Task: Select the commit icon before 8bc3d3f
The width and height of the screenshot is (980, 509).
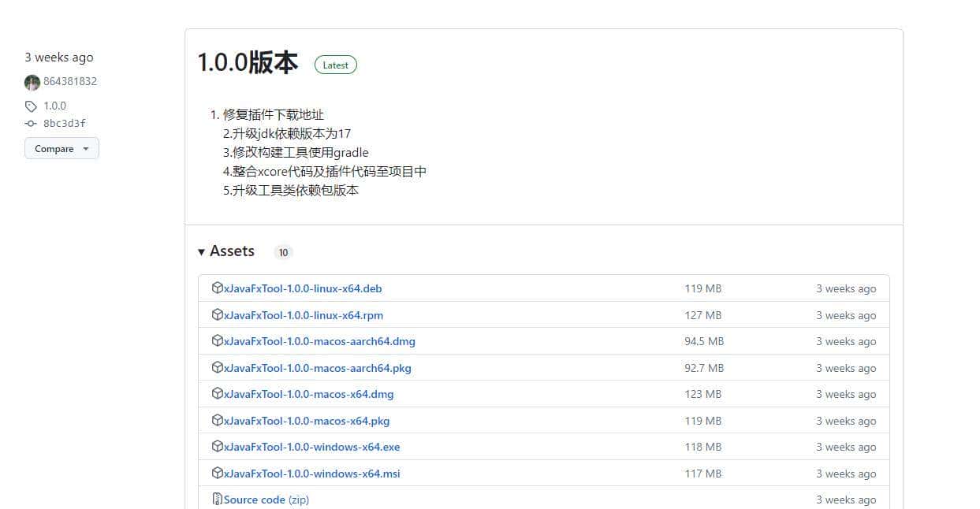Action: click(x=31, y=123)
